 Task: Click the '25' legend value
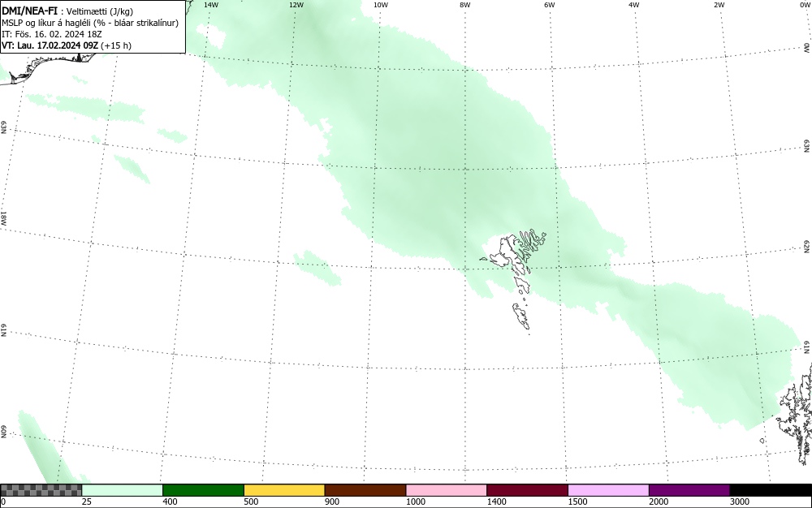(86, 502)
